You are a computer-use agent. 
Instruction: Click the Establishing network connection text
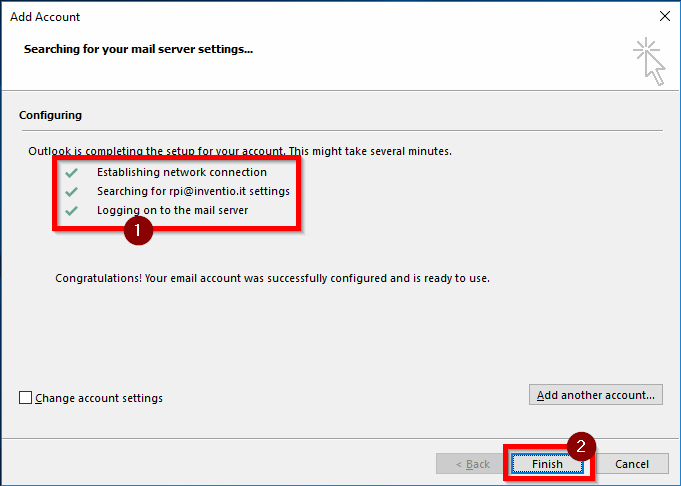pyautogui.click(x=181, y=172)
